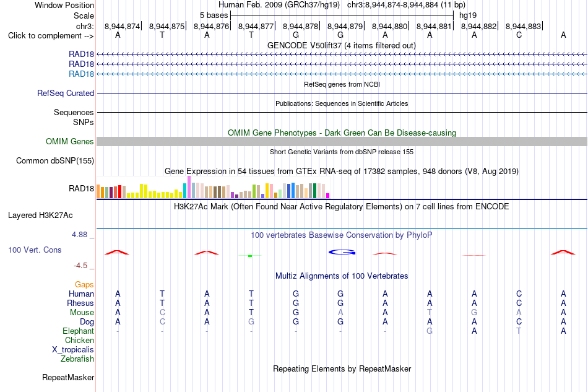The width and height of the screenshot is (588, 392).
Task: Click 'RefSeq genes from NCBI' title
Action: point(342,84)
